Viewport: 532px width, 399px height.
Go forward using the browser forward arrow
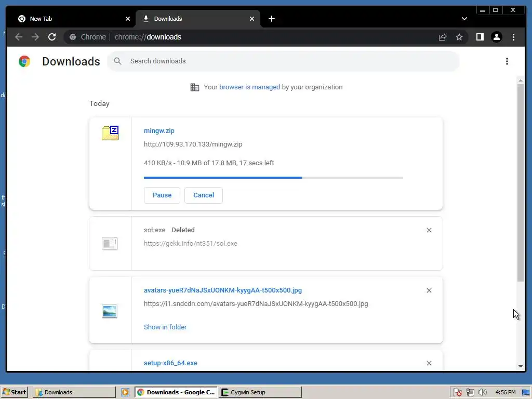[35, 37]
